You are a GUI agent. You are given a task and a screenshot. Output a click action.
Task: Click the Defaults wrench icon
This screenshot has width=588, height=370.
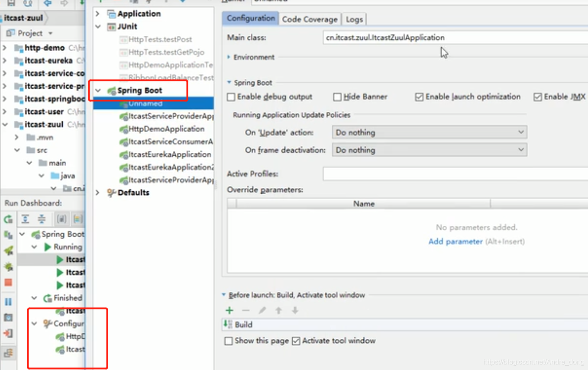pyautogui.click(x=111, y=193)
